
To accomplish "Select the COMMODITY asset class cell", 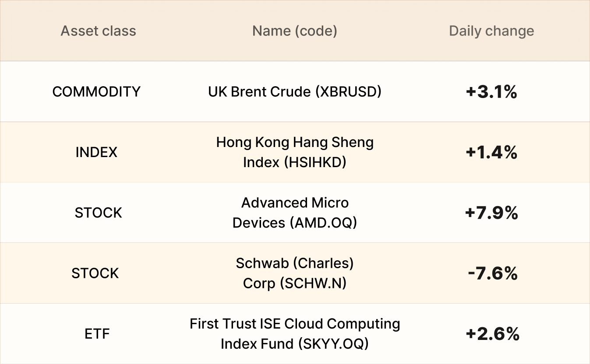I will [x=96, y=92].
